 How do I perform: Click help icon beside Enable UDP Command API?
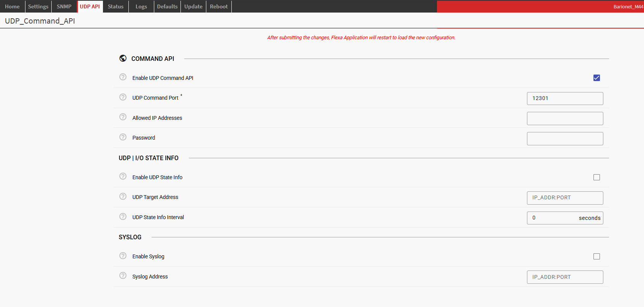pyautogui.click(x=123, y=77)
